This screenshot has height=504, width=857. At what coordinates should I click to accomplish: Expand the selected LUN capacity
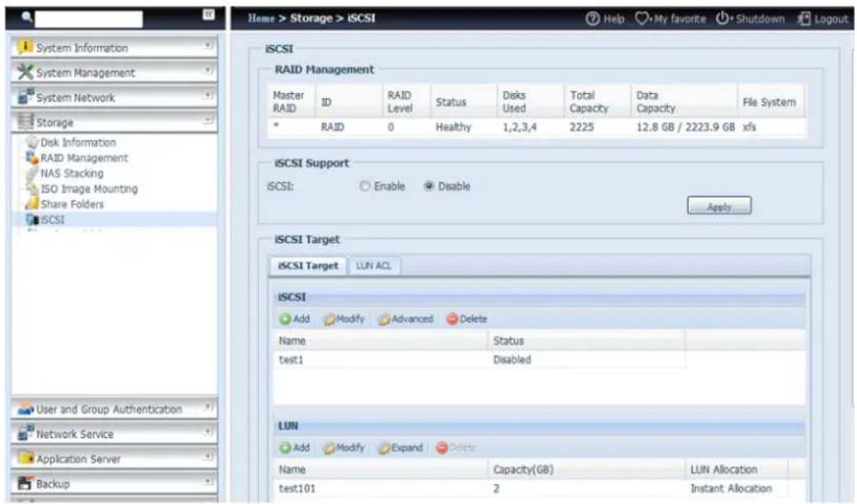pyautogui.click(x=400, y=448)
